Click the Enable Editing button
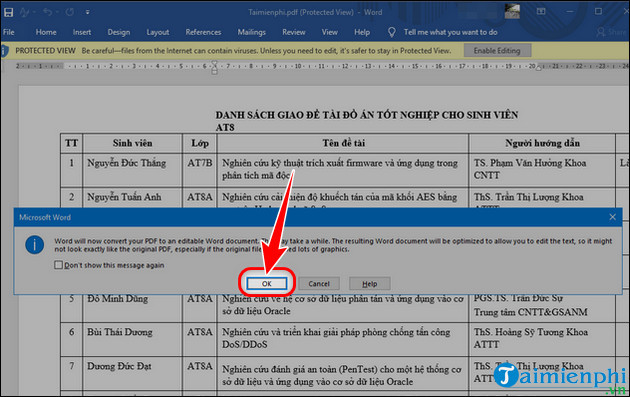This screenshot has width=630, height=397. (x=497, y=51)
